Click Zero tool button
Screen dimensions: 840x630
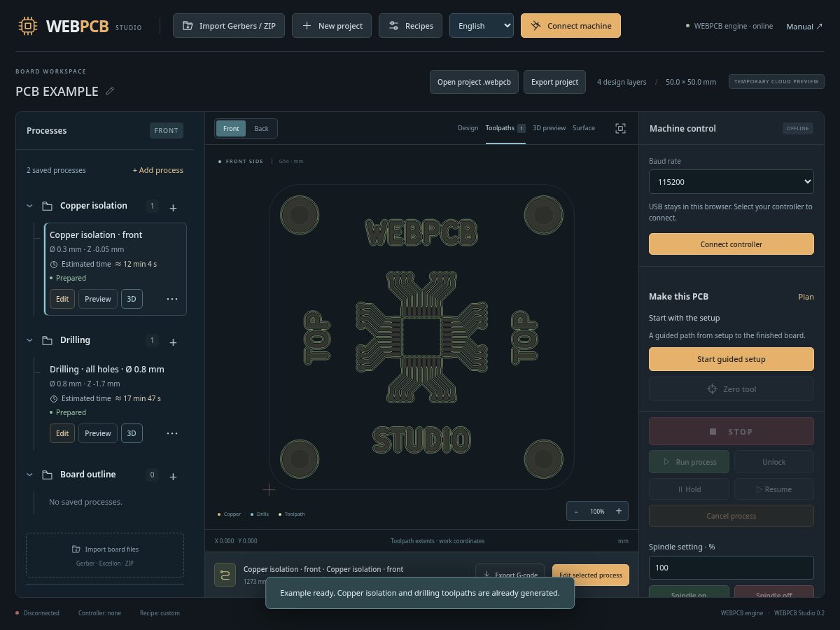coord(731,389)
